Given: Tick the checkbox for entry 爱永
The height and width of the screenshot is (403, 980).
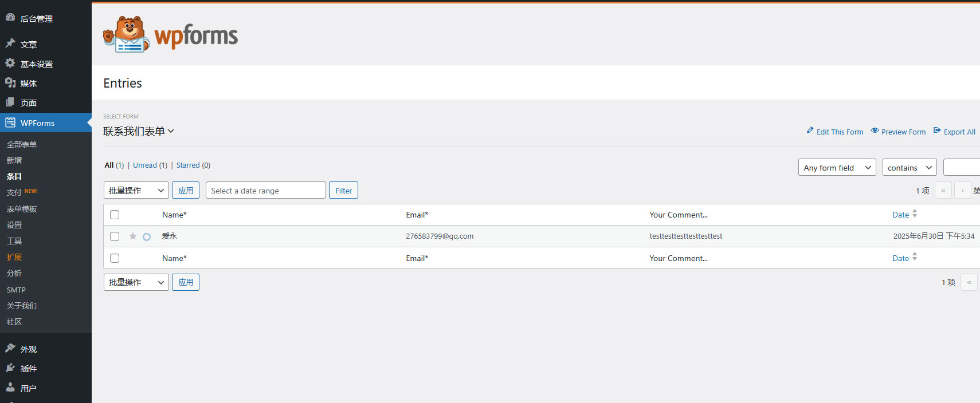Looking at the screenshot, I should [115, 236].
